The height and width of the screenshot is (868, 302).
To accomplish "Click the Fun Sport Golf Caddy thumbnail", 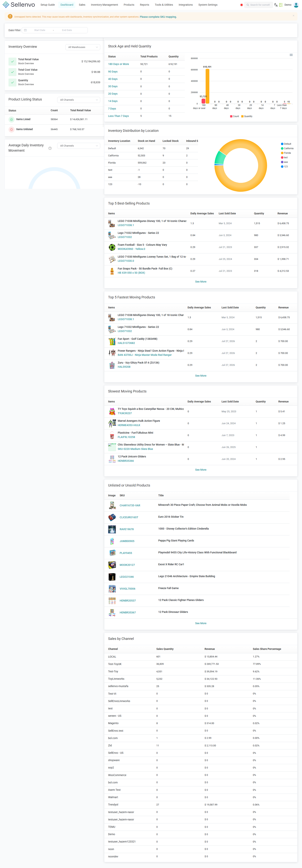I will click(112, 341).
